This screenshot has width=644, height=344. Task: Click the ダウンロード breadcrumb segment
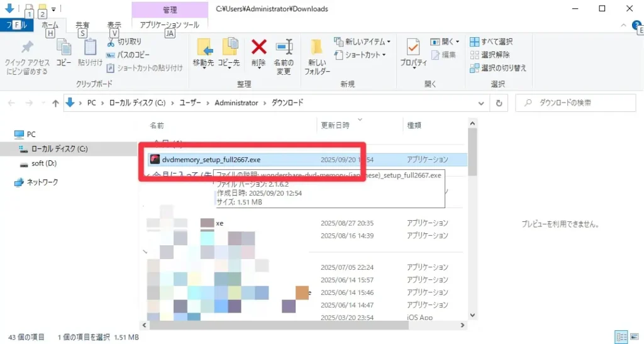tap(287, 103)
